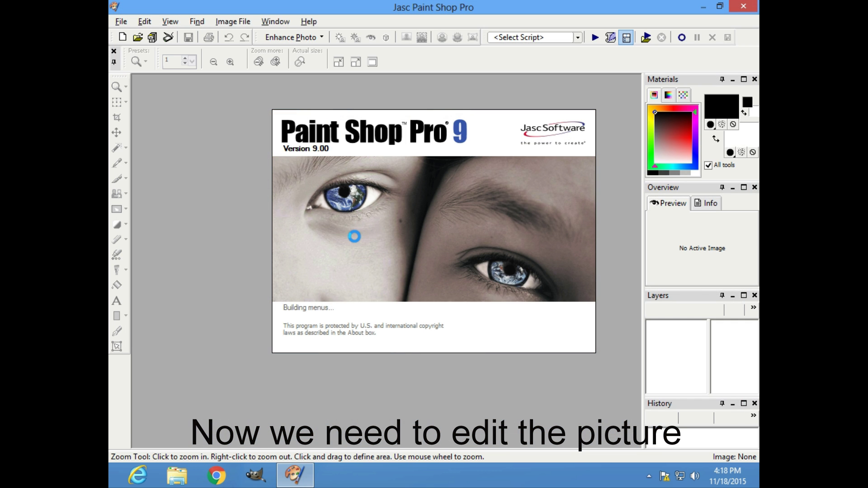Click the Print icon

click(x=208, y=38)
